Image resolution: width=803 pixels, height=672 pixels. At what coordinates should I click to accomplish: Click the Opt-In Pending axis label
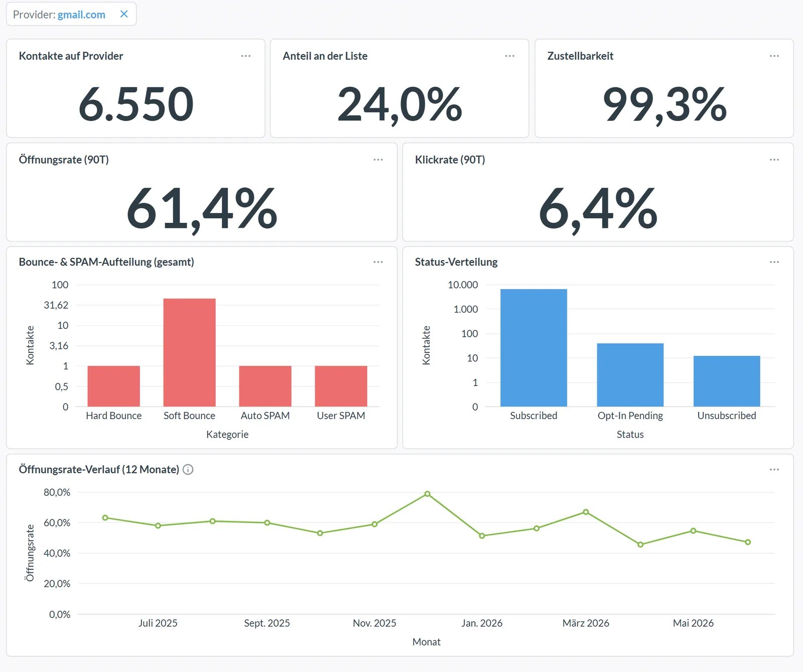tap(630, 416)
